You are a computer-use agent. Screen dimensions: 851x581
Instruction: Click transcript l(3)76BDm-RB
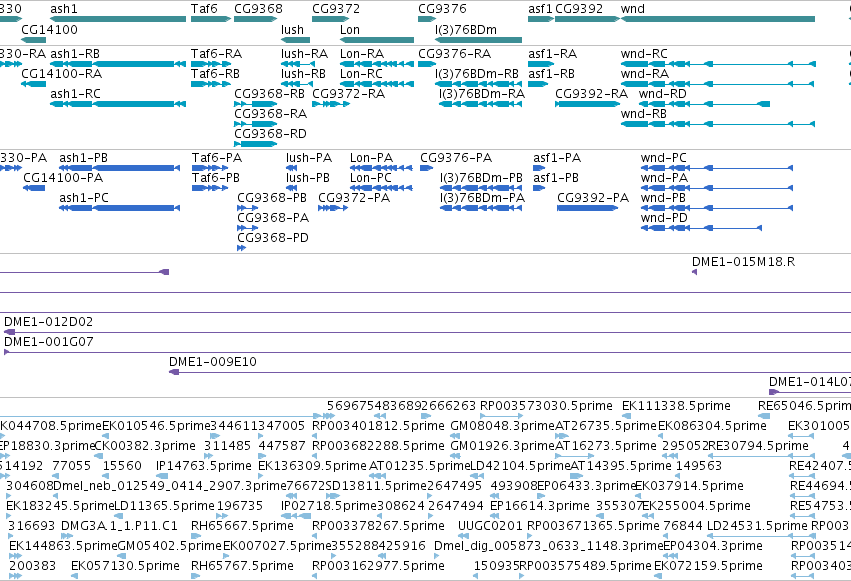tap(478, 84)
